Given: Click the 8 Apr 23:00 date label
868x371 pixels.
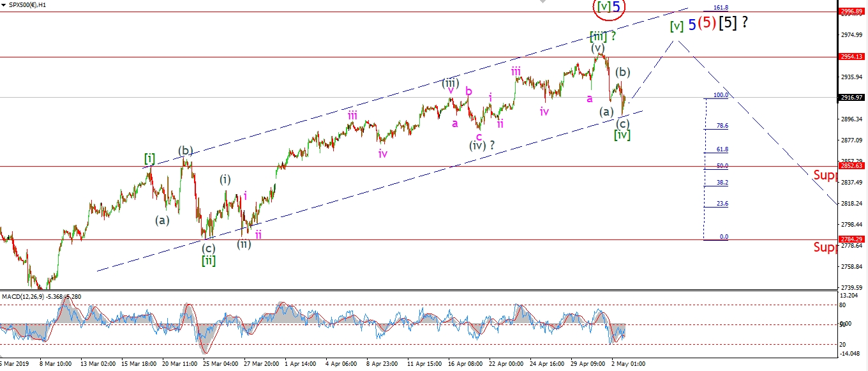Looking at the screenshot, I should (x=383, y=364).
